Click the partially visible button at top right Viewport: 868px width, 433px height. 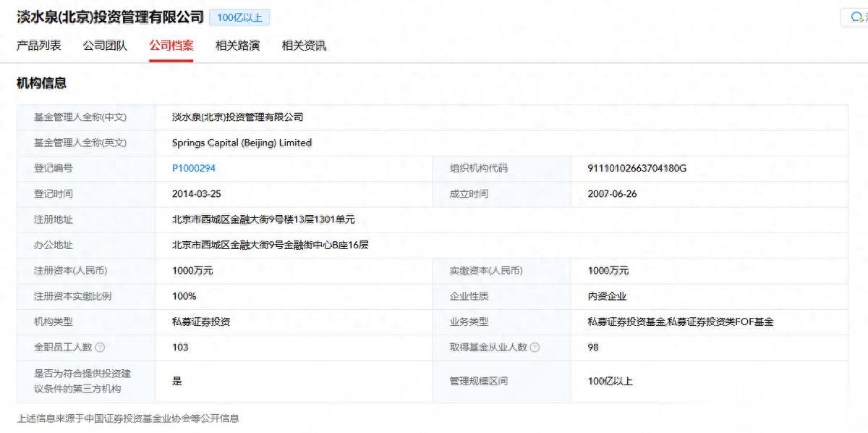click(x=855, y=17)
